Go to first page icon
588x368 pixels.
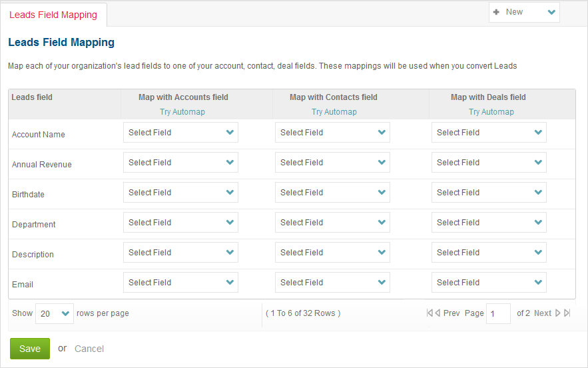click(x=430, y=313)
